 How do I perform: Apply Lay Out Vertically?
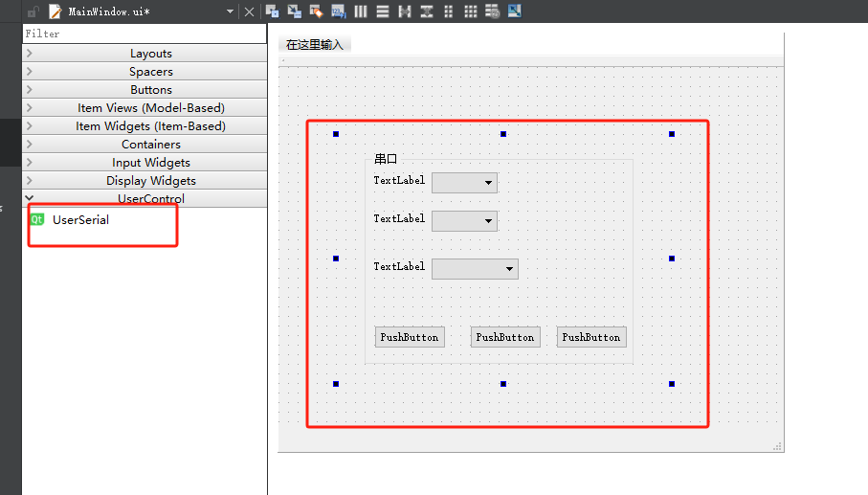(x=383, y=11)
